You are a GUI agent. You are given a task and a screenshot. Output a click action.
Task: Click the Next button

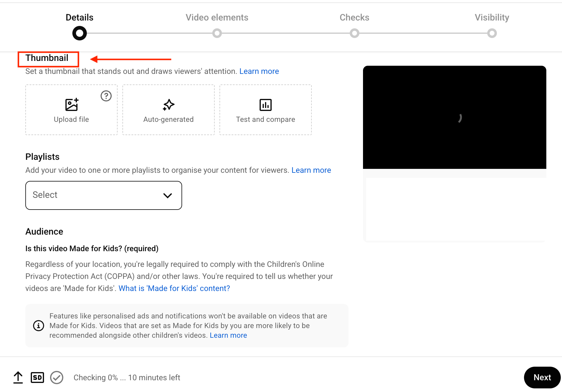pyautogui.click(x=542, y=377)
